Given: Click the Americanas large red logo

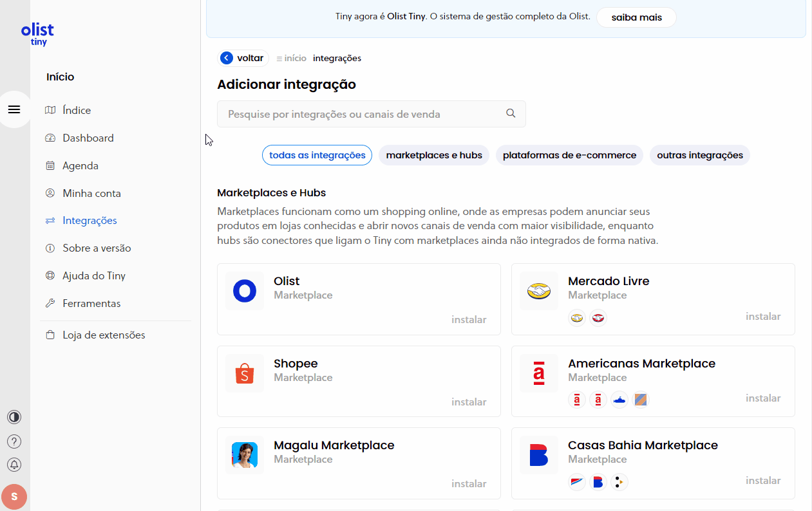Looking at the screenshot, I should coord(539,373).
